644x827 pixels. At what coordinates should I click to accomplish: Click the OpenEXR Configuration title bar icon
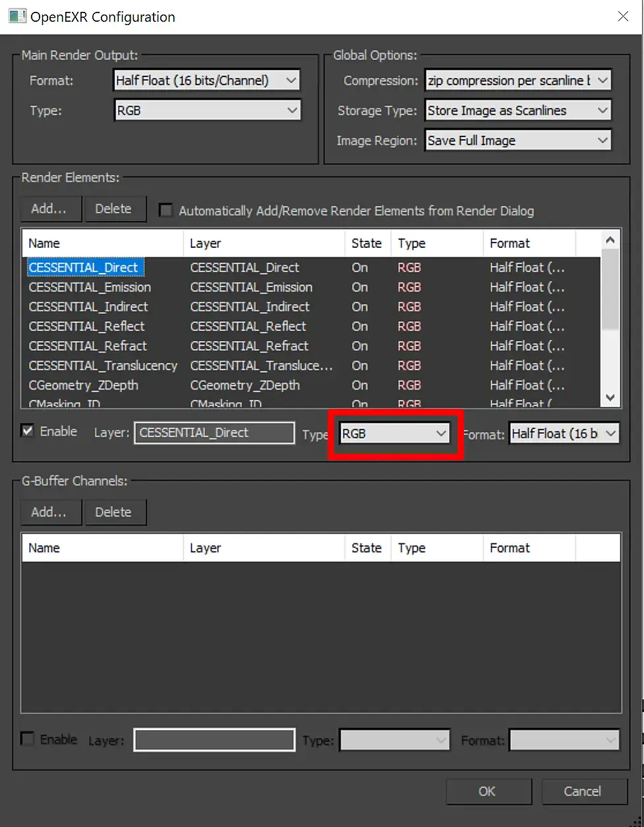coord(17,16)
